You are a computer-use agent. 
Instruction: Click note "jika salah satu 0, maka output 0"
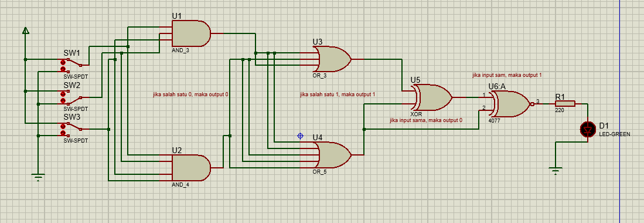tap(190, 94)
